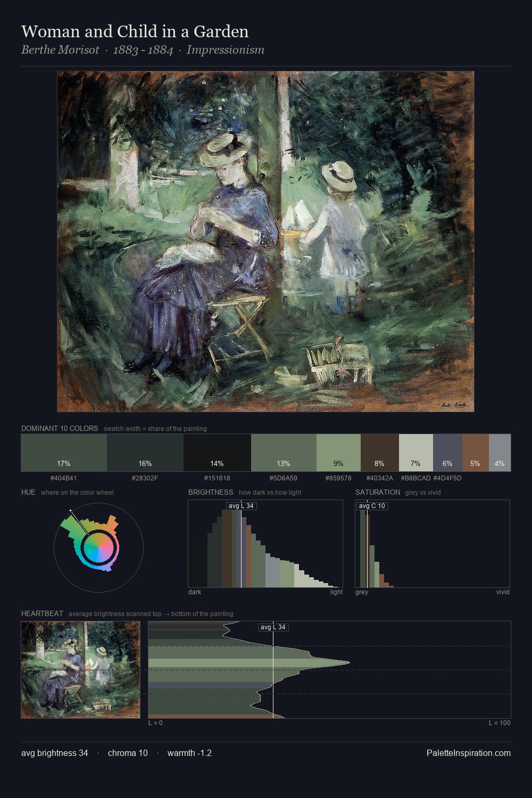Image resolution: width=532 pixels, height=798 pixels.
Task: Select the 16% swatch #28302F
Action: coord(145,453)
